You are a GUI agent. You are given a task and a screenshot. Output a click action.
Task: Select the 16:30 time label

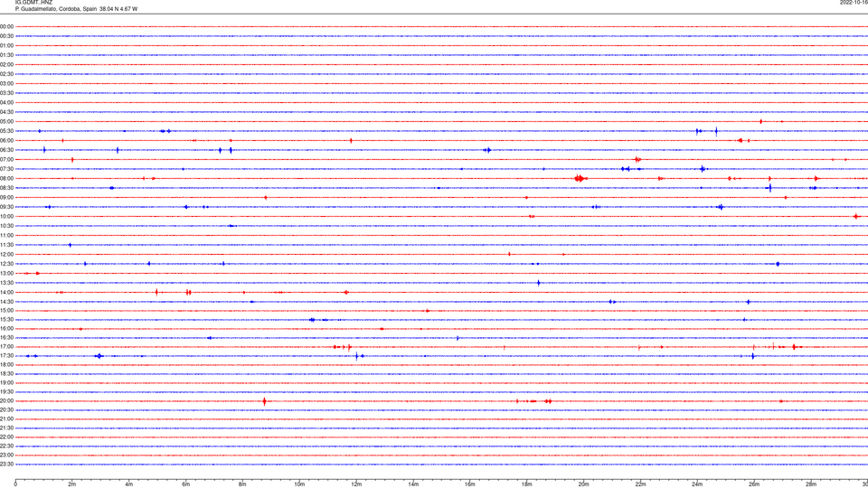[x=6, y=337]
